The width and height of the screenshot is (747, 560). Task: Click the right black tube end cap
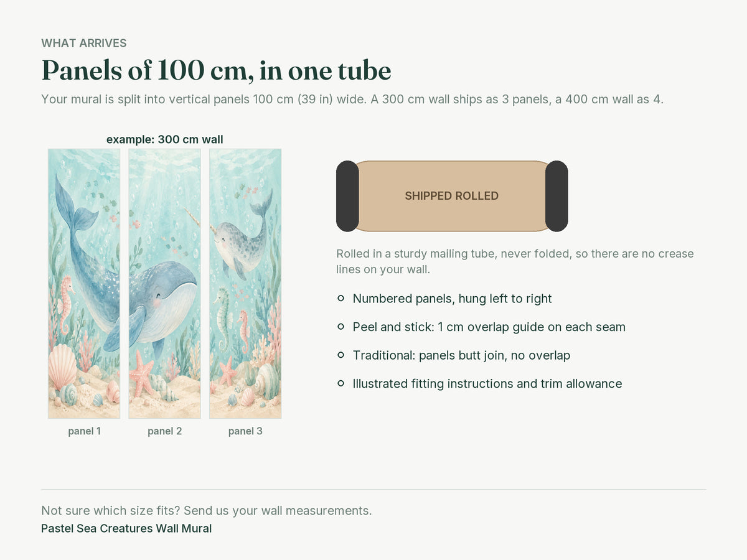pyautogui.click(x=557, y=196)
